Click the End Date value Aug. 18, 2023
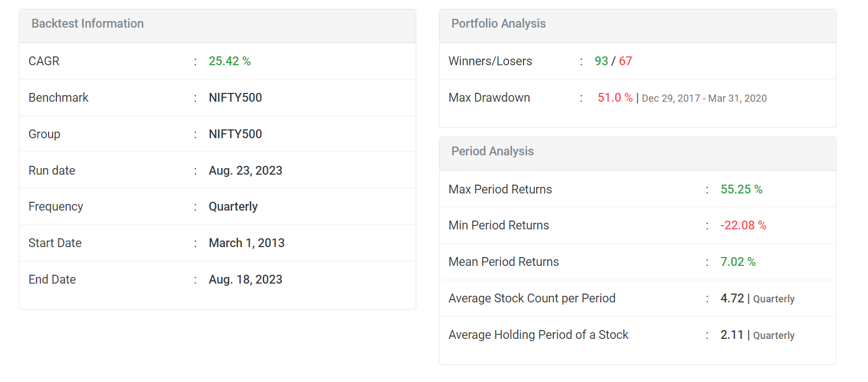Viewport: 868px width, 382px height. 245,280
